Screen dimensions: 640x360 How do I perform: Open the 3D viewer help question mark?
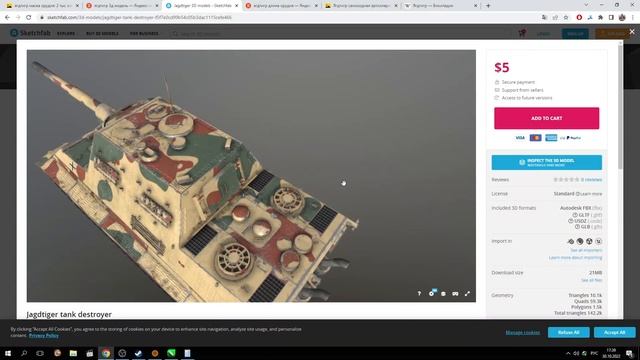[x=419, y=293]
